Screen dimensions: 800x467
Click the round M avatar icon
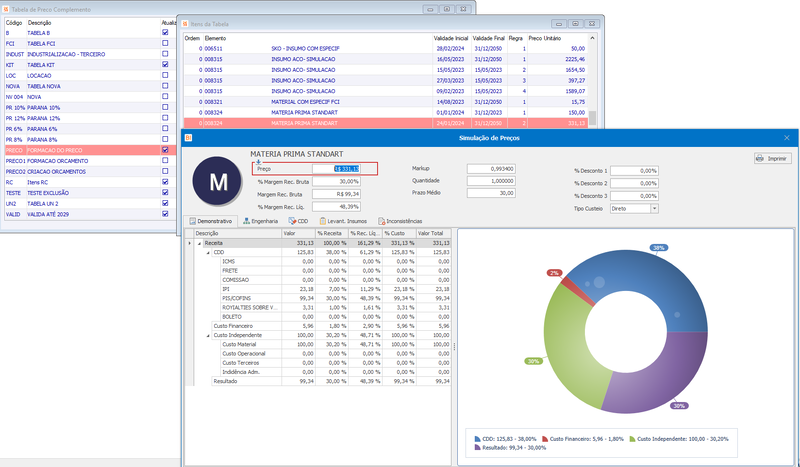coord(217,181)
